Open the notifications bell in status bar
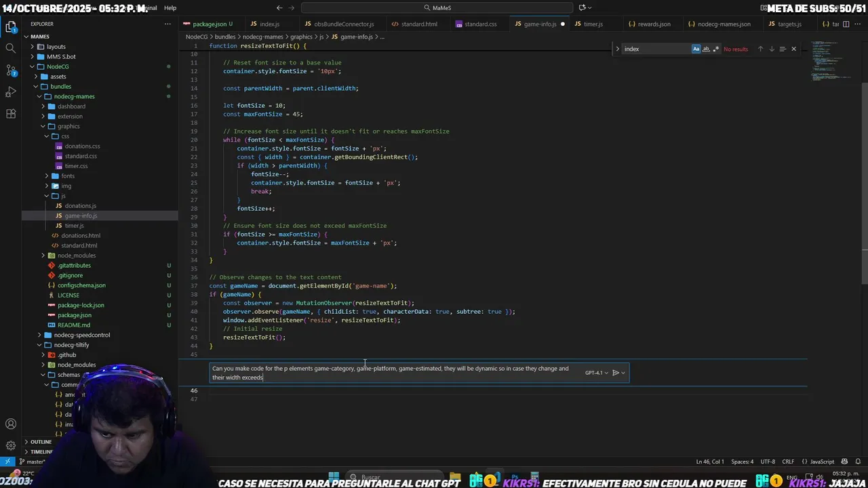Screen dimensions: 868x488 click(858, 462)
